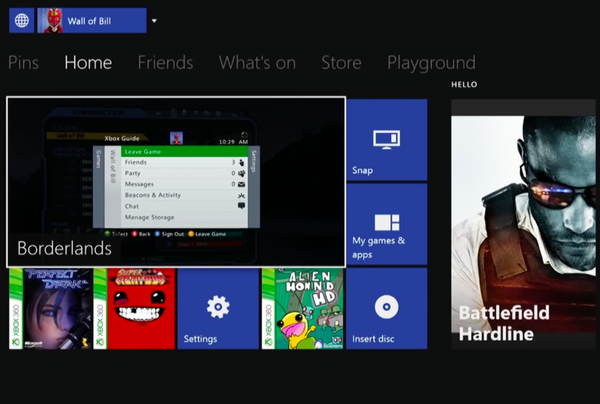Select Friends row in Xbox Guide
This screenshot has height=404, width=600.
click(x=184, y=162)
